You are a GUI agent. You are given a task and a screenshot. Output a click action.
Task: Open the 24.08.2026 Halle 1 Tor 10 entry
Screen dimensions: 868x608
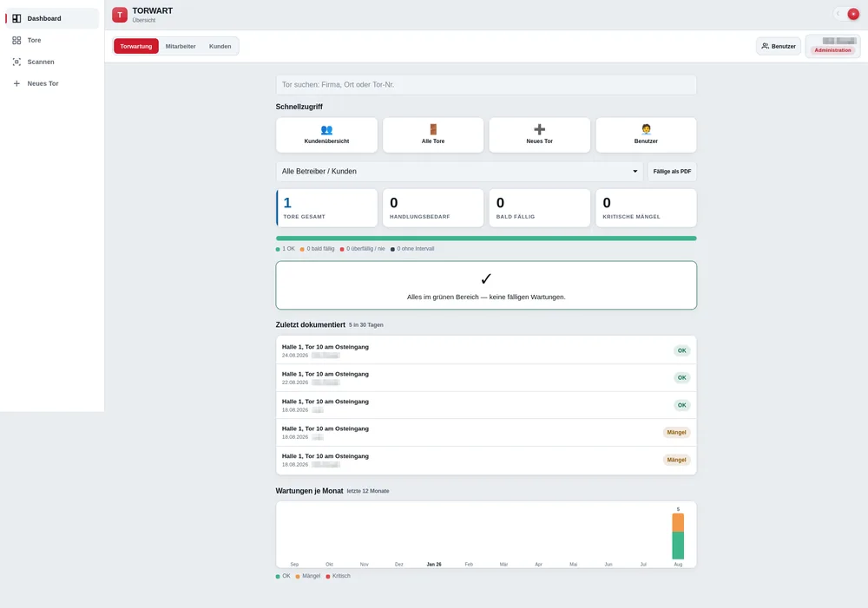(x=486, y=350)
